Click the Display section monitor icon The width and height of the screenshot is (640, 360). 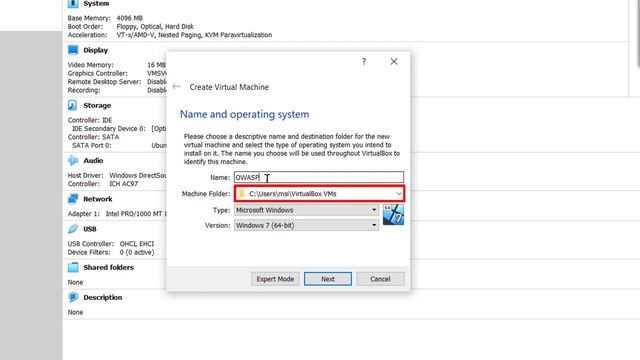click(x=73, y=50)
